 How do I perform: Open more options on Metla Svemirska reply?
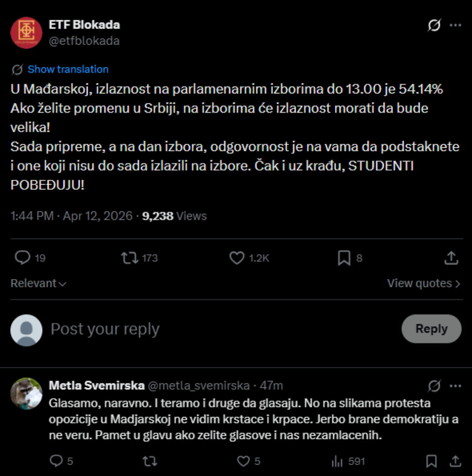(455, 386)
